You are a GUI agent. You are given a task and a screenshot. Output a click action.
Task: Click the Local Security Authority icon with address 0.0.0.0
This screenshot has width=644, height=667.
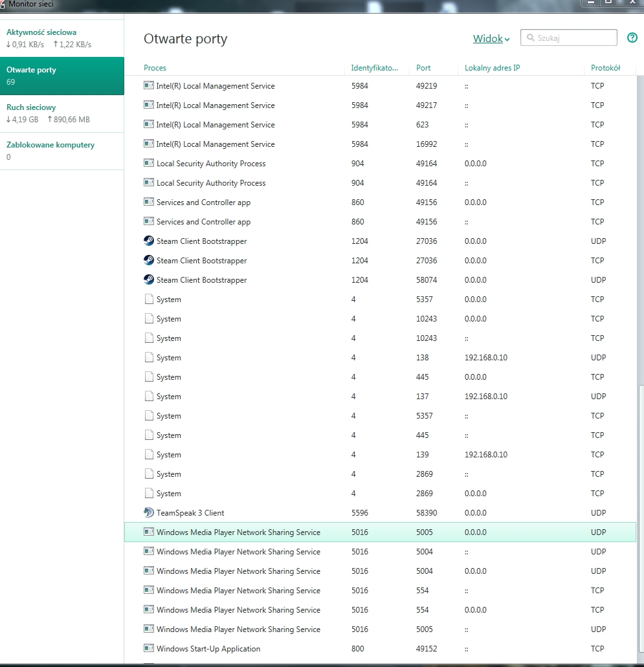(149, 163)
